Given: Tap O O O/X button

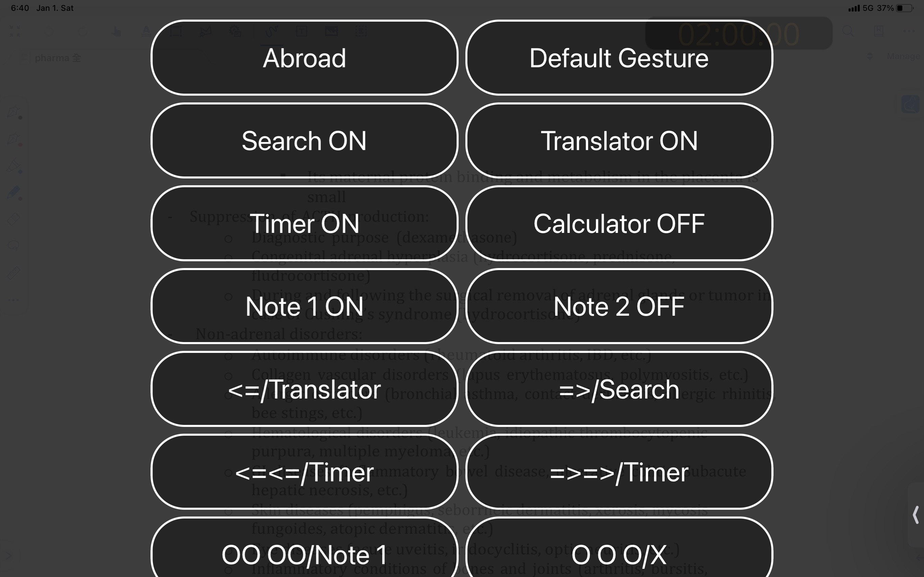Looking at the screenshot, I should point(618,554).
